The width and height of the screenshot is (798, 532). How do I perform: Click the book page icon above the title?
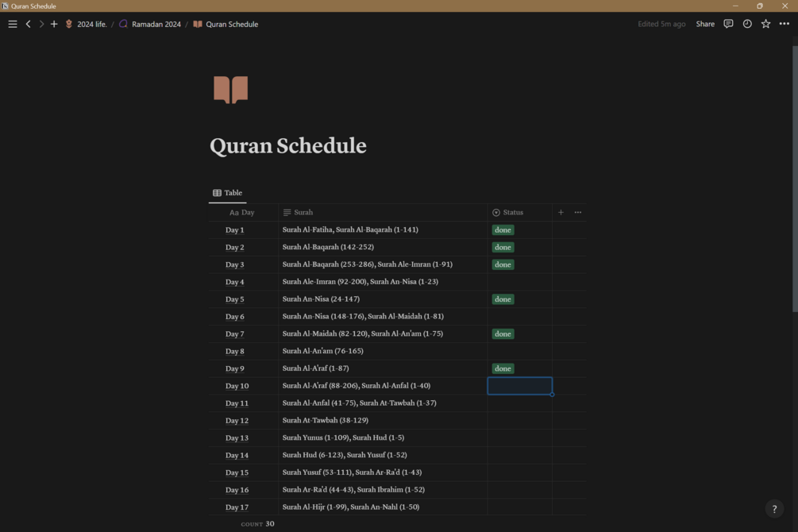coord(230,90)
